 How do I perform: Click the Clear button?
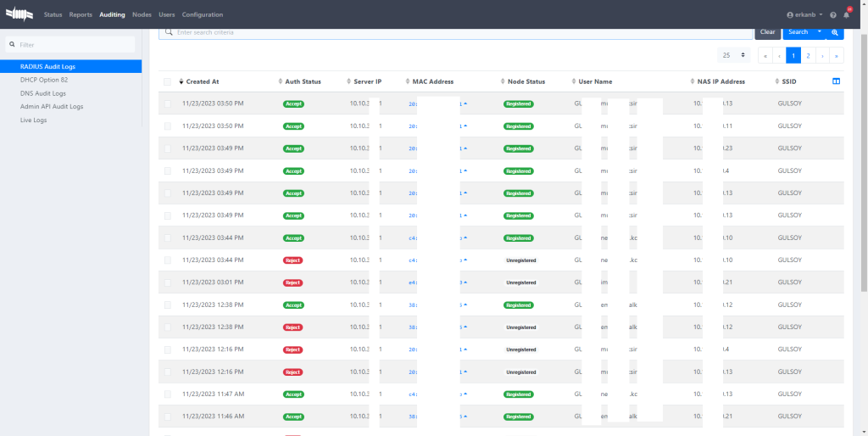pos(767,32)
